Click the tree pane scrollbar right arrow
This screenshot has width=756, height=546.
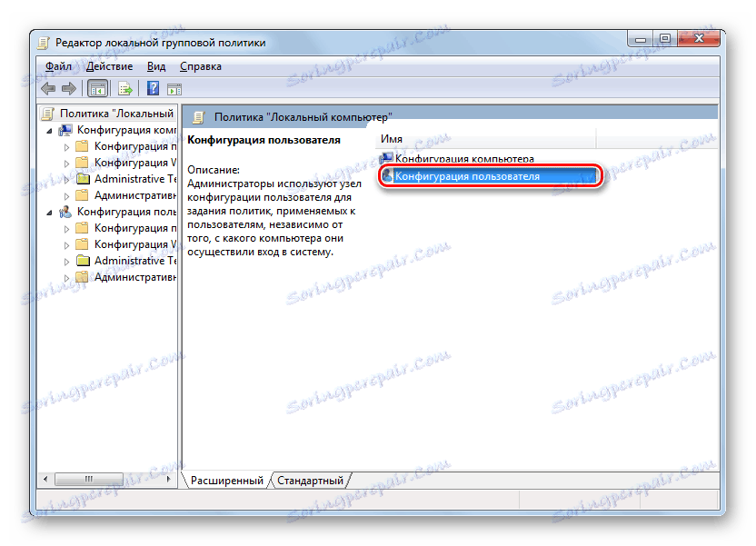(168, 479)
